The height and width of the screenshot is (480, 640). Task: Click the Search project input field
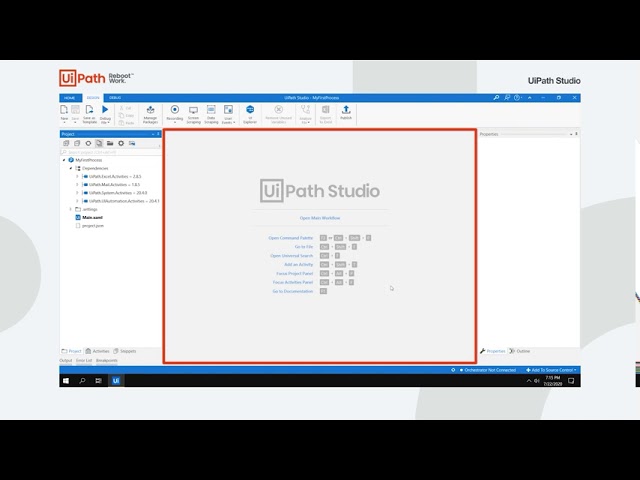pos(111,152)
